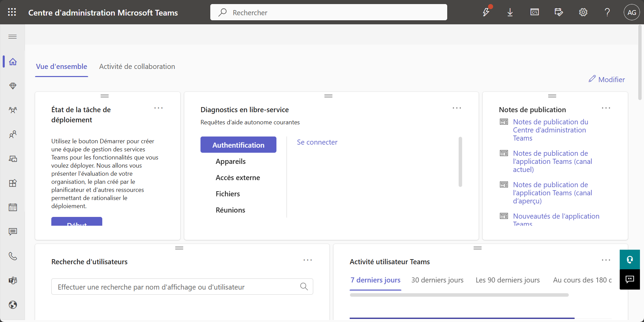Click the globe icon in sidebar
Viewport: 644px width, 322px height.
pyautogui.click(x=13, y=305)
